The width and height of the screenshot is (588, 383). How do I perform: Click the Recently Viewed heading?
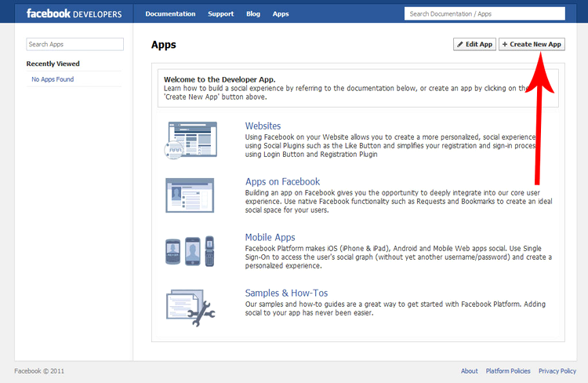(53, 64)
